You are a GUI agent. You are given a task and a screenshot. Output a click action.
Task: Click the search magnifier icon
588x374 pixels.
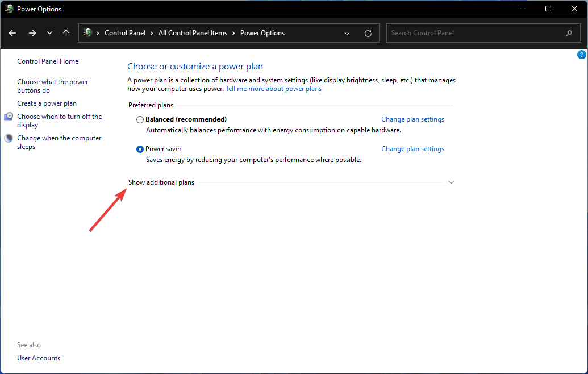pyautogui.click(x=569, y=32)
